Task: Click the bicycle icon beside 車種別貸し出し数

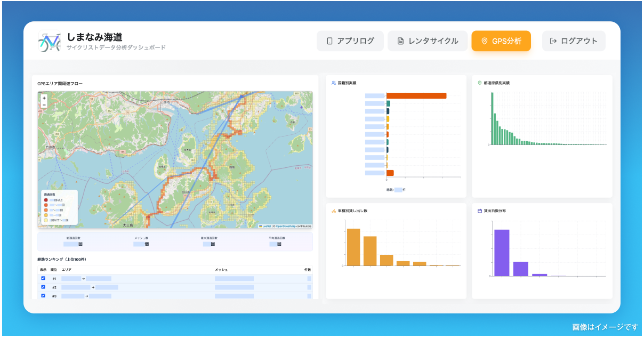Action: pos(334,211)
